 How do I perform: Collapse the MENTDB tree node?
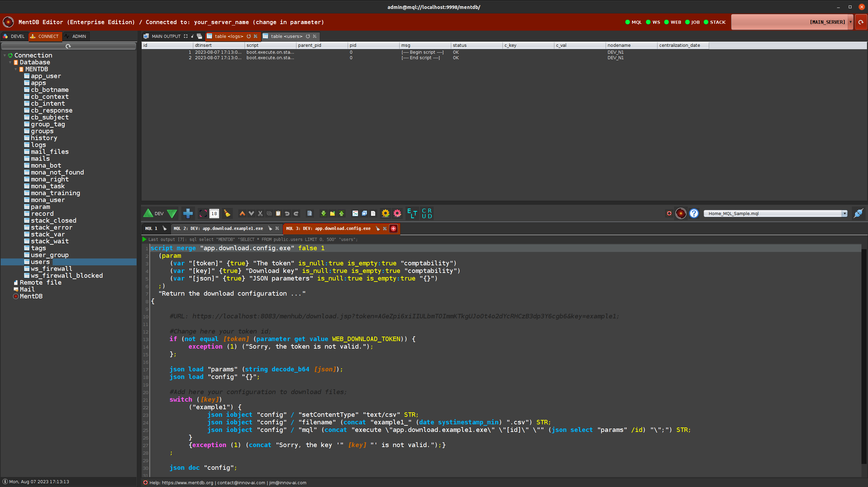tap(15, 69)
